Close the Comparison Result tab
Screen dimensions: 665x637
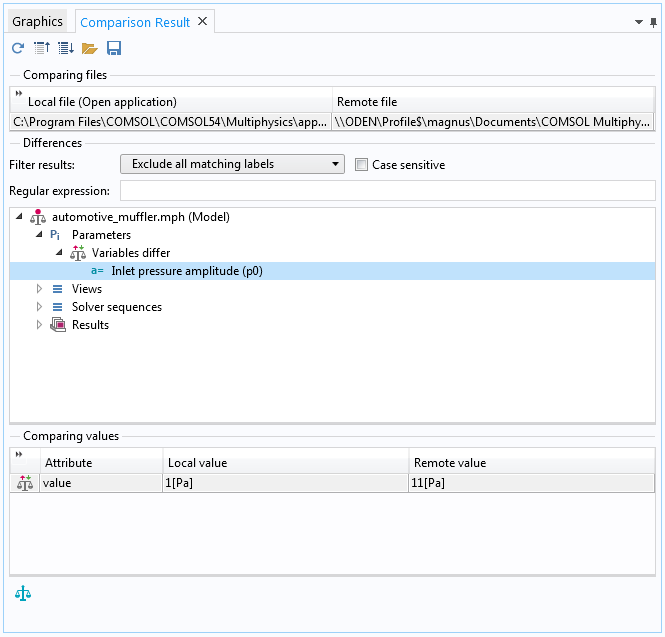click(x=203, y=21)
